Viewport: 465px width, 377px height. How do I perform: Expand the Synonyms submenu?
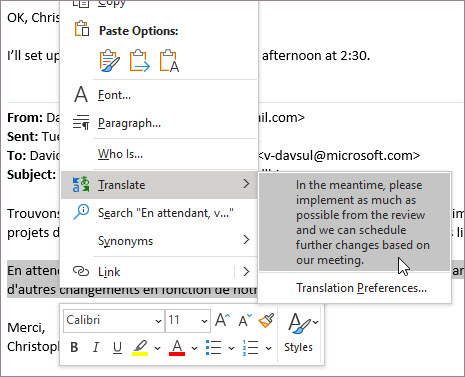click(x=159, y=241)
